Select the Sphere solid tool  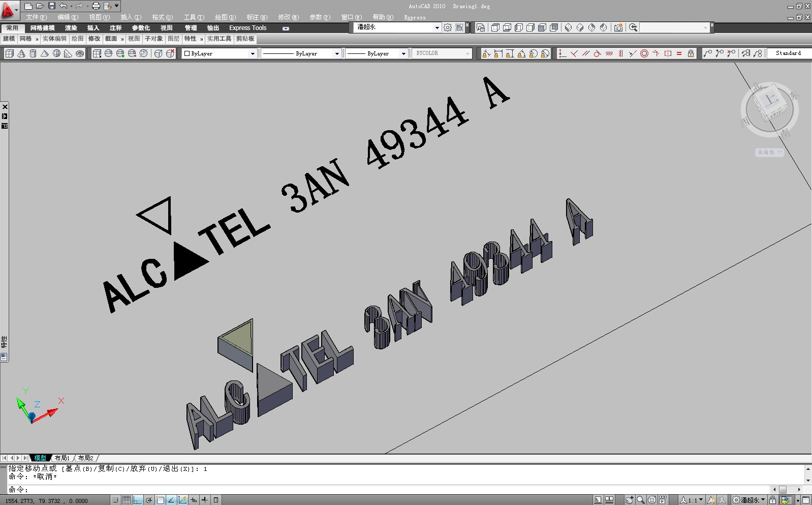56,53
